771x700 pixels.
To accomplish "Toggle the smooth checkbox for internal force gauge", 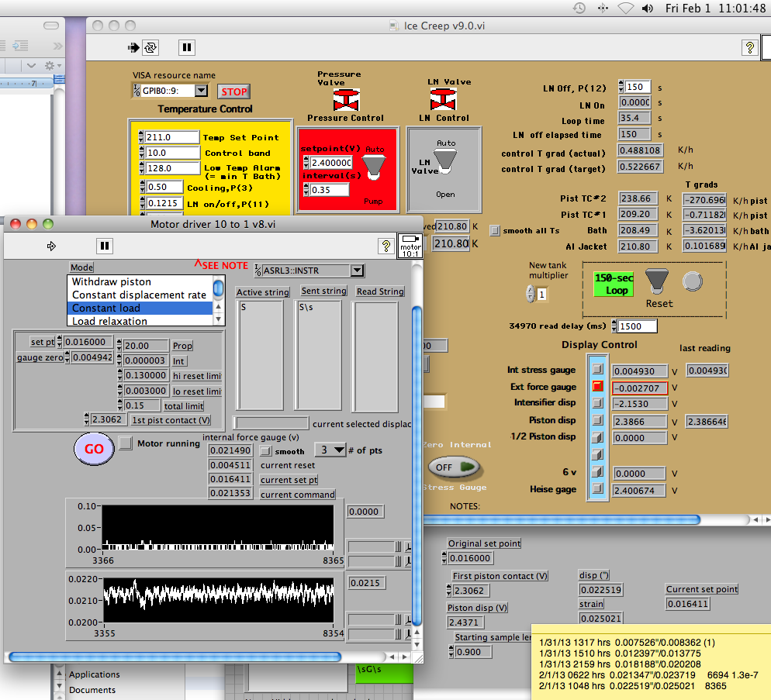I will click(265, 450).
